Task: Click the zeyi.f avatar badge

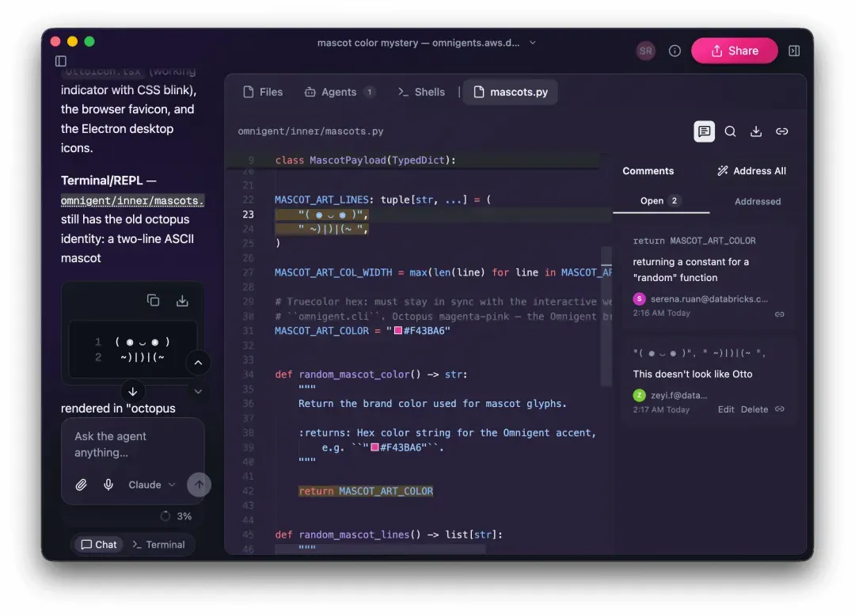Action: (x=639, y=395)
